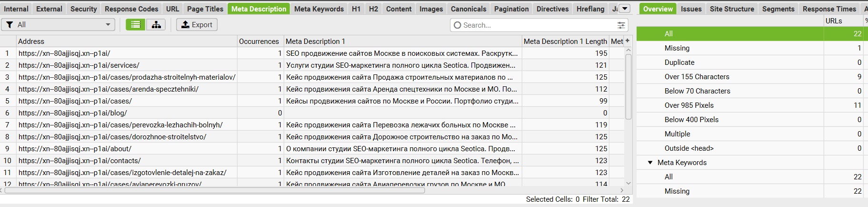Screen dimensions: 868x207
Task: Open the All filter dropdown
Action: [58, 25]
